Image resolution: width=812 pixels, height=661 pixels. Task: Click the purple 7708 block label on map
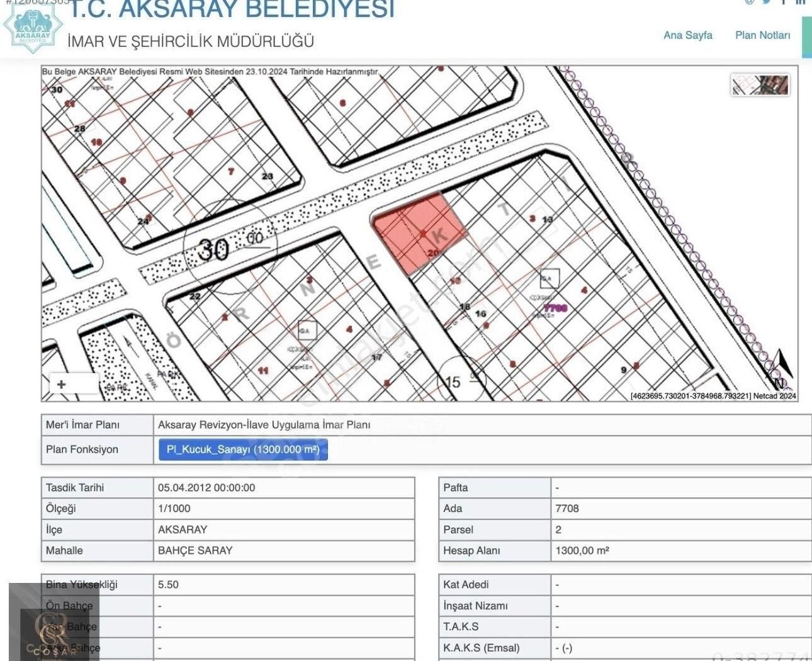point(555,308)
